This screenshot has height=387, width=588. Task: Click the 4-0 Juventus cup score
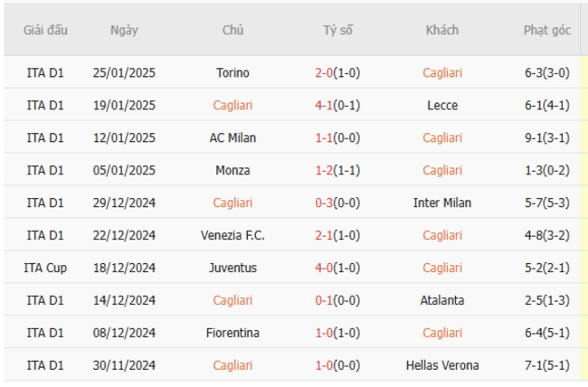click(324, 268)
